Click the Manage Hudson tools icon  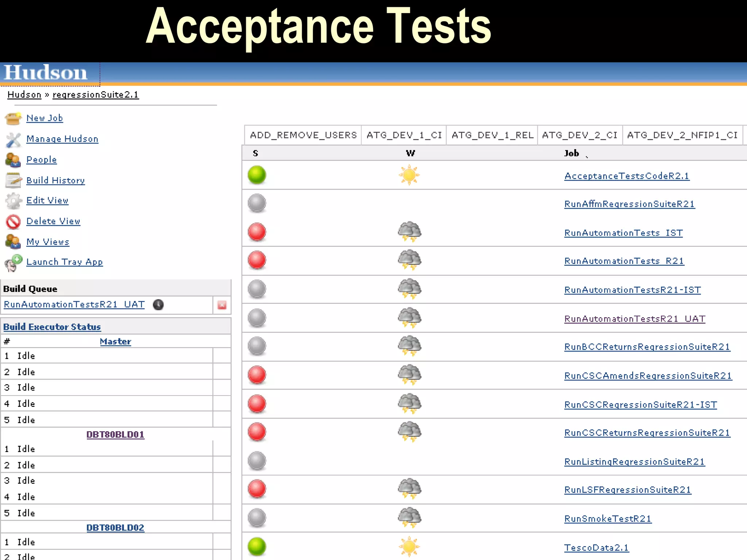tap(13, 140)
